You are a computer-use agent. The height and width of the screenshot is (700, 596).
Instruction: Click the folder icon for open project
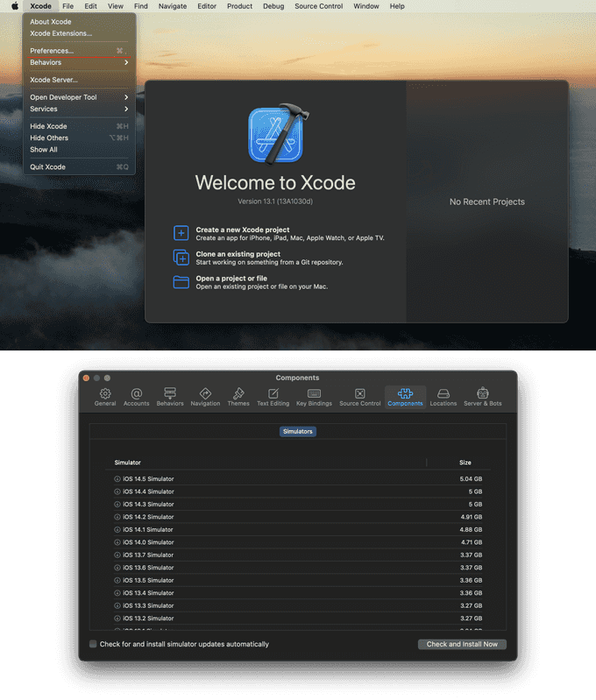181,282
